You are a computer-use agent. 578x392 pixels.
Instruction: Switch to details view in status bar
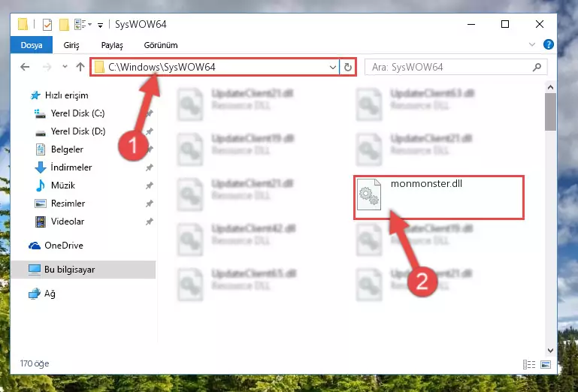(x=529, y=364)
